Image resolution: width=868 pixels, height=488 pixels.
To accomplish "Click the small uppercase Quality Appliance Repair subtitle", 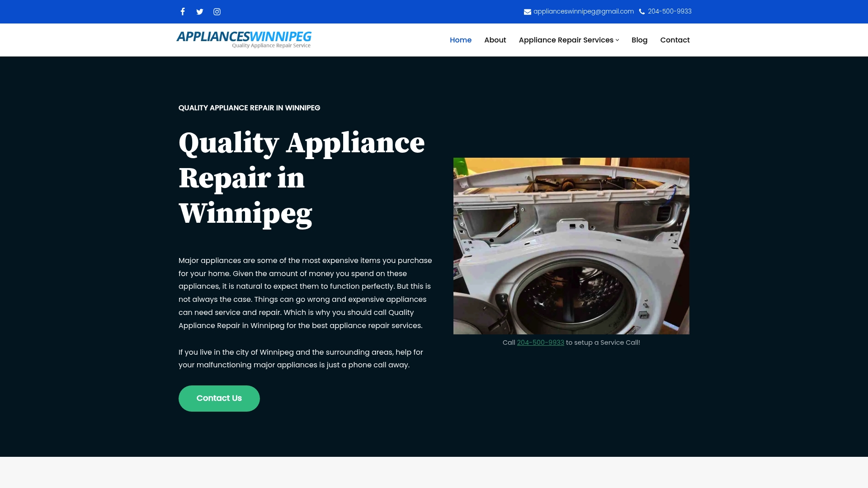I will (249, 108).
